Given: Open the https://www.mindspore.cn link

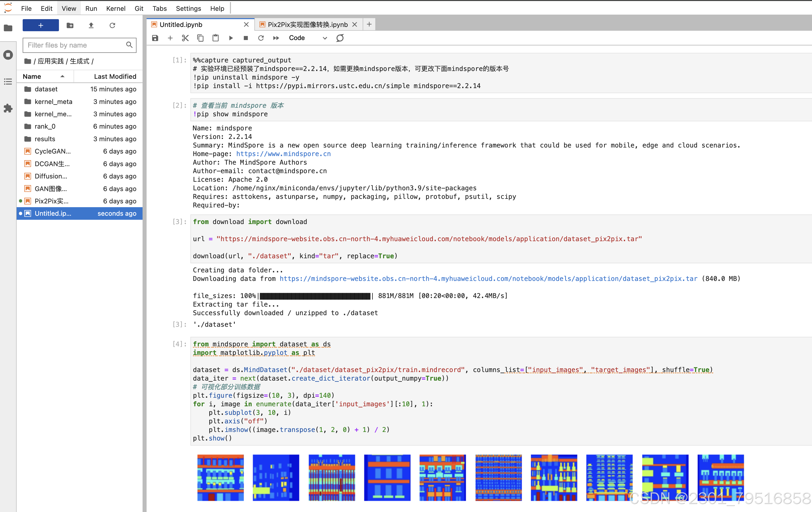Looking at the screenshot, I should tap(283, 154).
